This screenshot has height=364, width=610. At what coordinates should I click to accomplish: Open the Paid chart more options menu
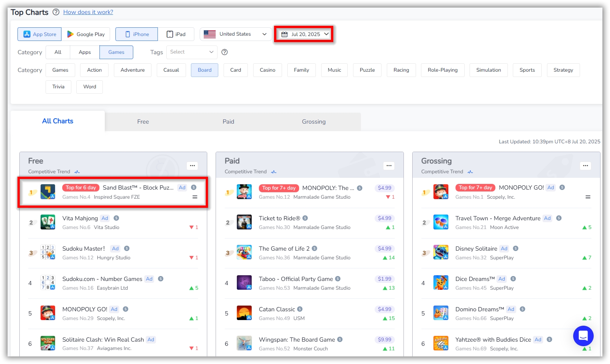coord(389,166)
